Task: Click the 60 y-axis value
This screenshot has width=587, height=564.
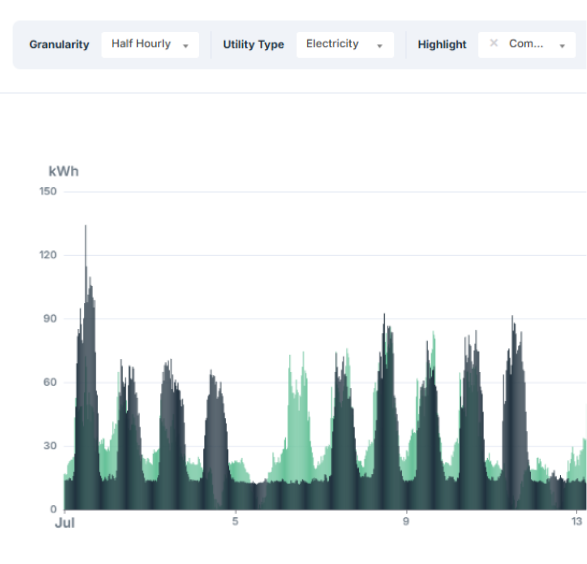Action: (50, 382)
